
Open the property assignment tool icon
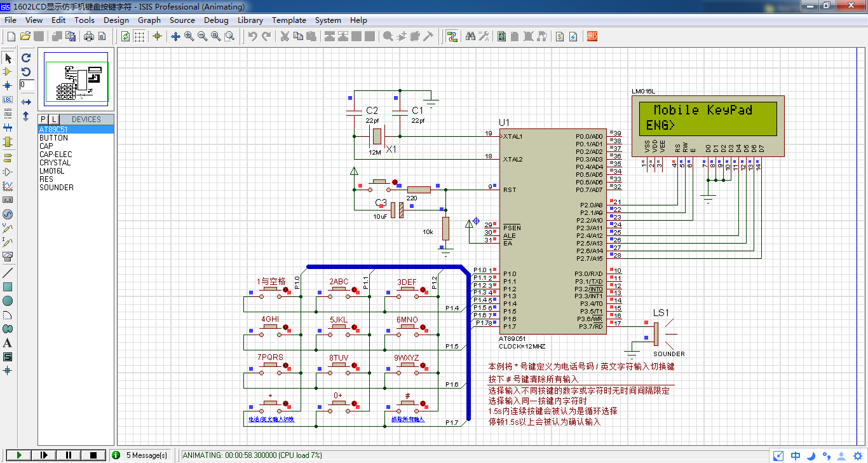pyautogui.click(x=484, y=36)
